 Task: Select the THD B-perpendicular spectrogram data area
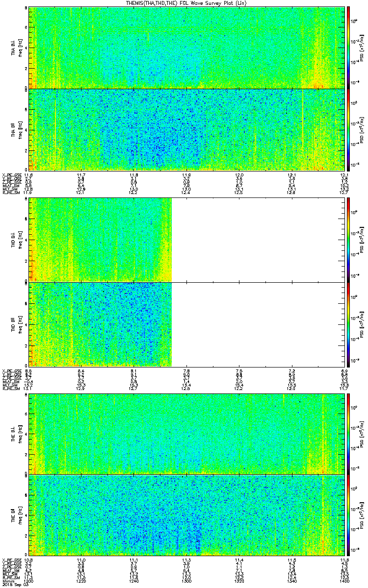click(x=100, y=239)
